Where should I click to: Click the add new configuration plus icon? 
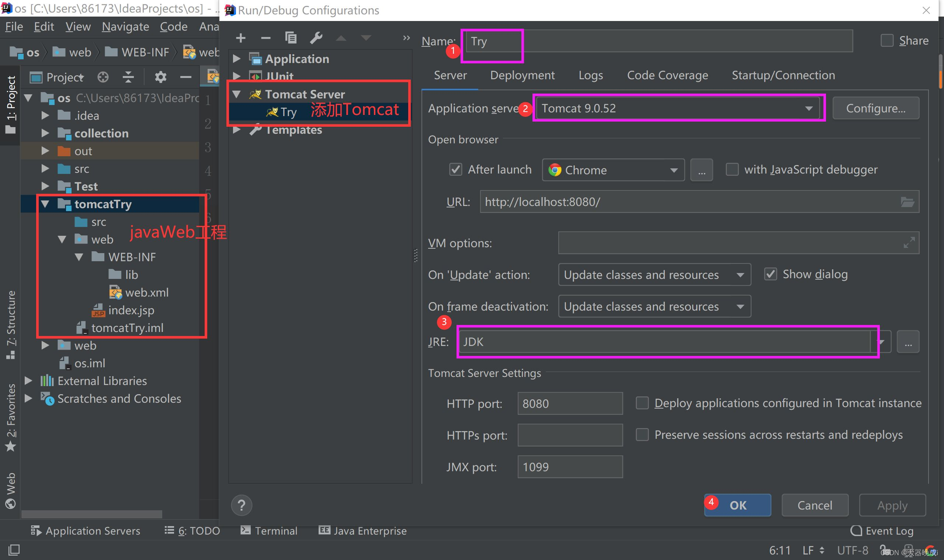click(x=240, y=38)
